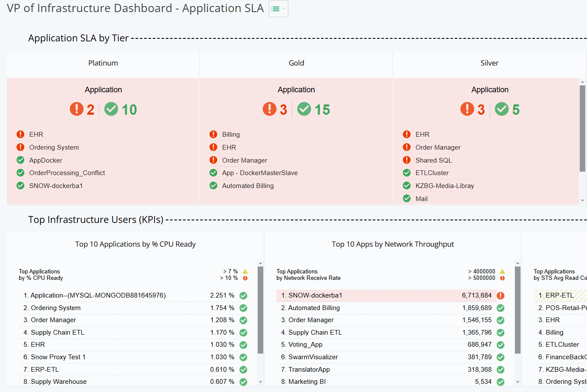The height and width of the screenshot is (392, 587).
Task: Select SwarmVisualizer row
Action: click(x=391, y=357)
